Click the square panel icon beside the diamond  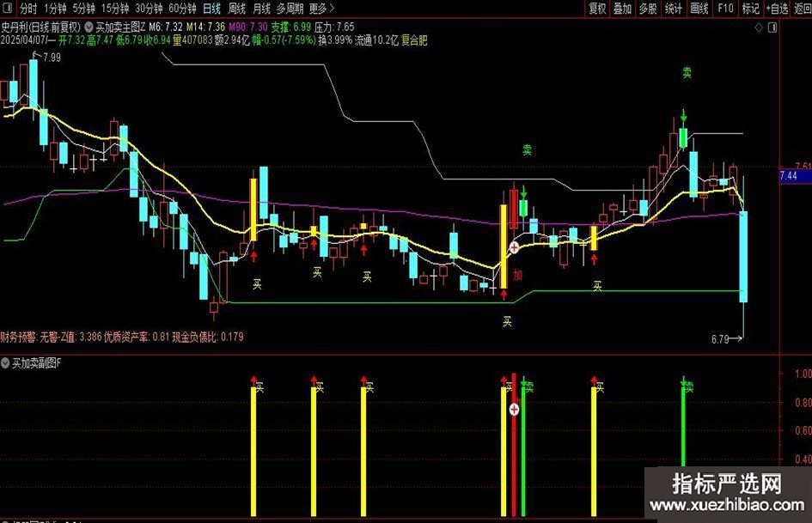click(x=772, y=28)
